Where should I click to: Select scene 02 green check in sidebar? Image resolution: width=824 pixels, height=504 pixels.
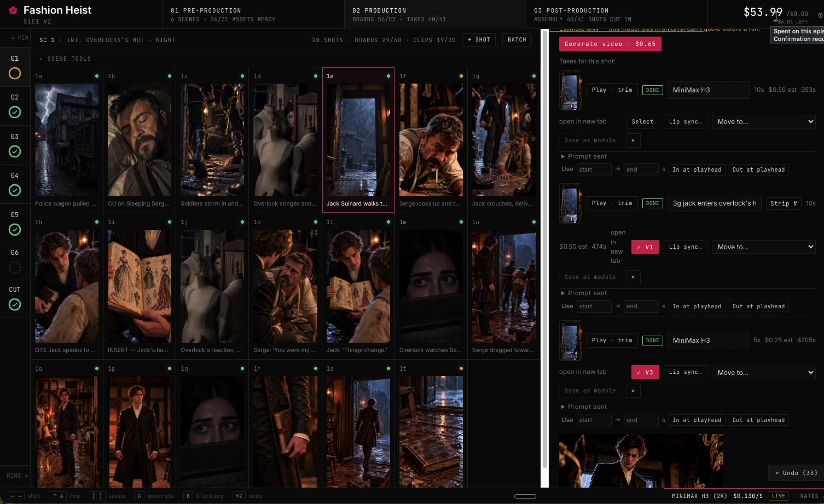[x=15, y=112]
